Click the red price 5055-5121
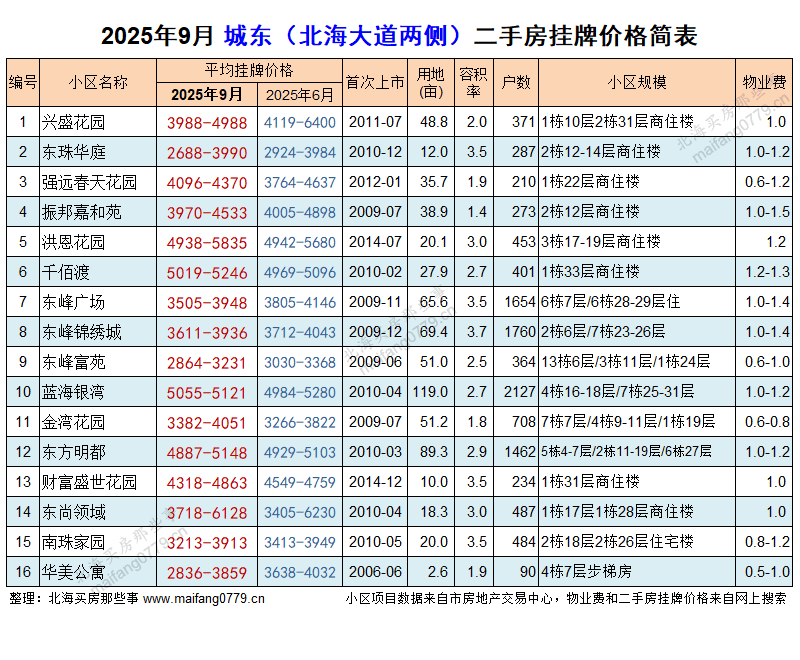 point(207,393)
